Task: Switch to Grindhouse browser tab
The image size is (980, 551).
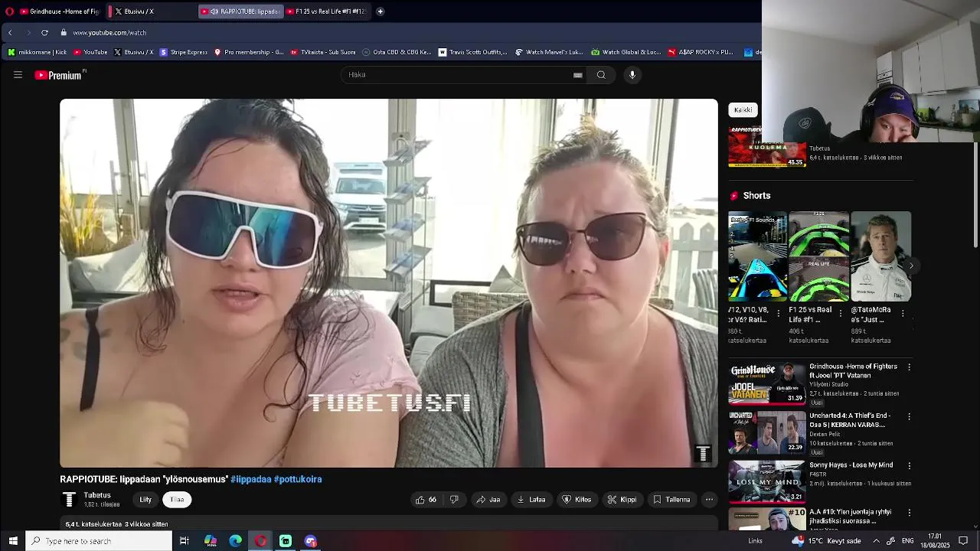Action: tap(60, 11)
